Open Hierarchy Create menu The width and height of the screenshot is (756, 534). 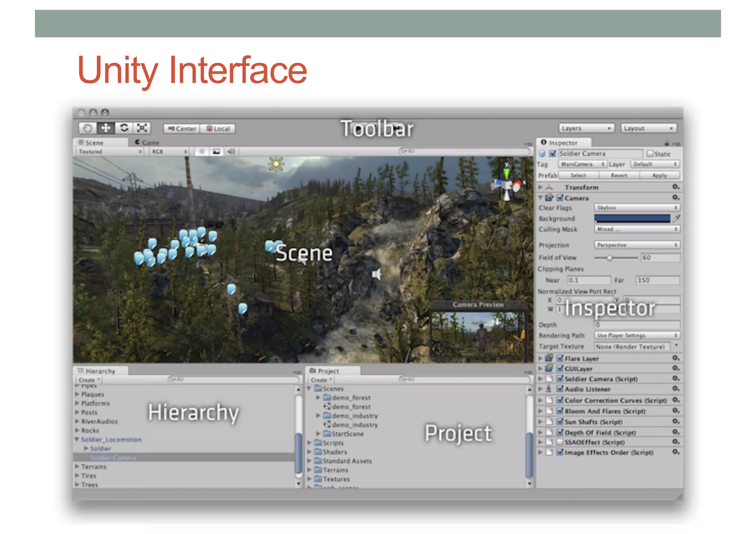tap(89, 380)
